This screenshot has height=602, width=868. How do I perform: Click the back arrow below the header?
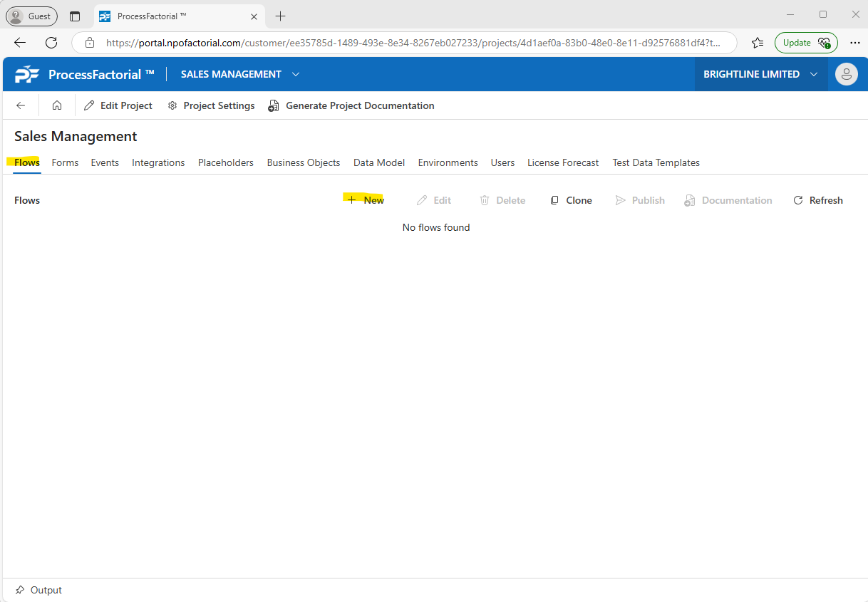point(21,105)
